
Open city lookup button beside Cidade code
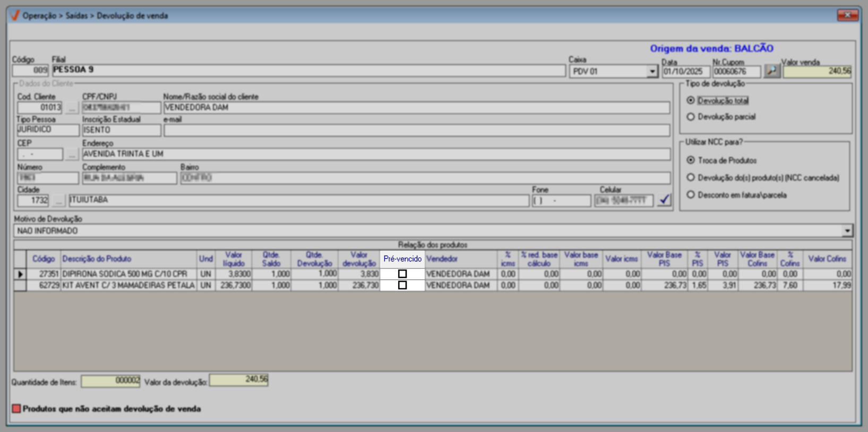click(58, 201)
